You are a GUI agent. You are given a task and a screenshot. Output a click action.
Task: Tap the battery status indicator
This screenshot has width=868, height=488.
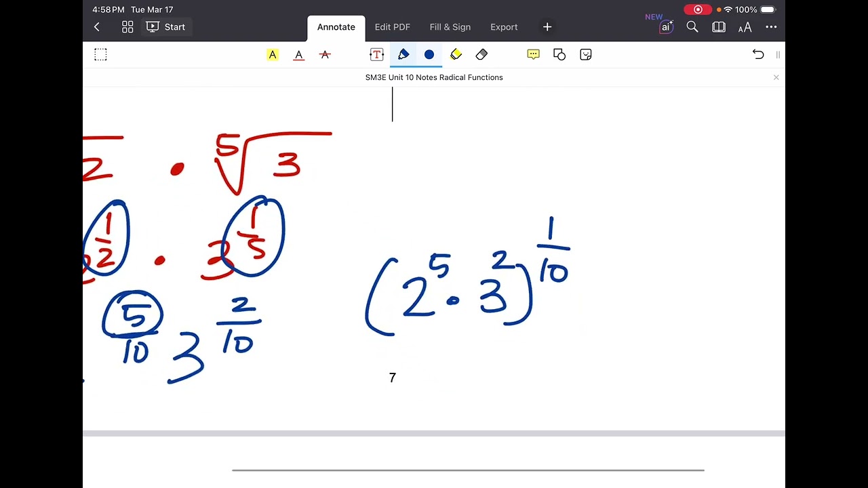pyautogui.click(x=768, y=9)
